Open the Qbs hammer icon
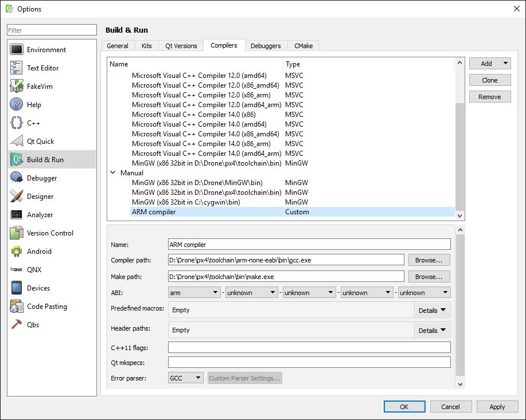 click(x=17, y=324)
